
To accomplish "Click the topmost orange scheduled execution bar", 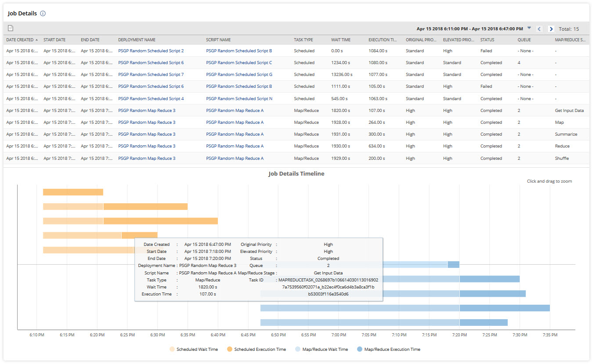I will 73,192.
